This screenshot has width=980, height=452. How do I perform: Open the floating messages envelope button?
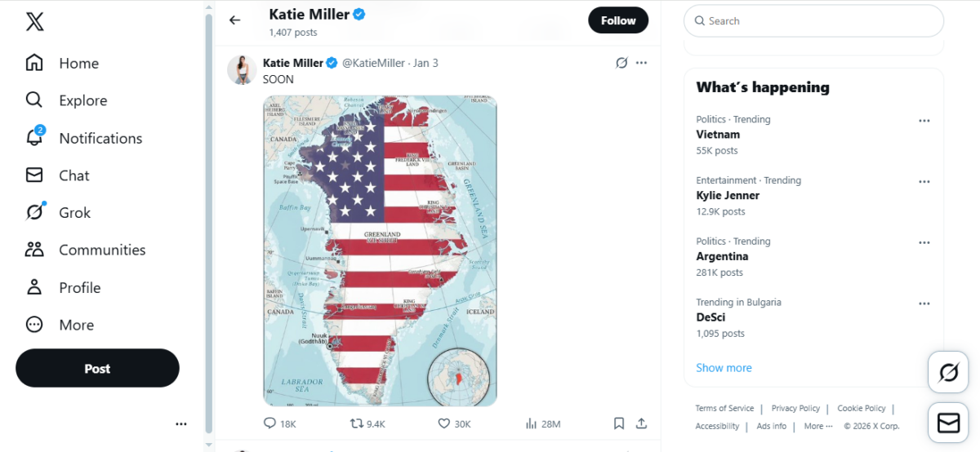click(x=948, y=423)
